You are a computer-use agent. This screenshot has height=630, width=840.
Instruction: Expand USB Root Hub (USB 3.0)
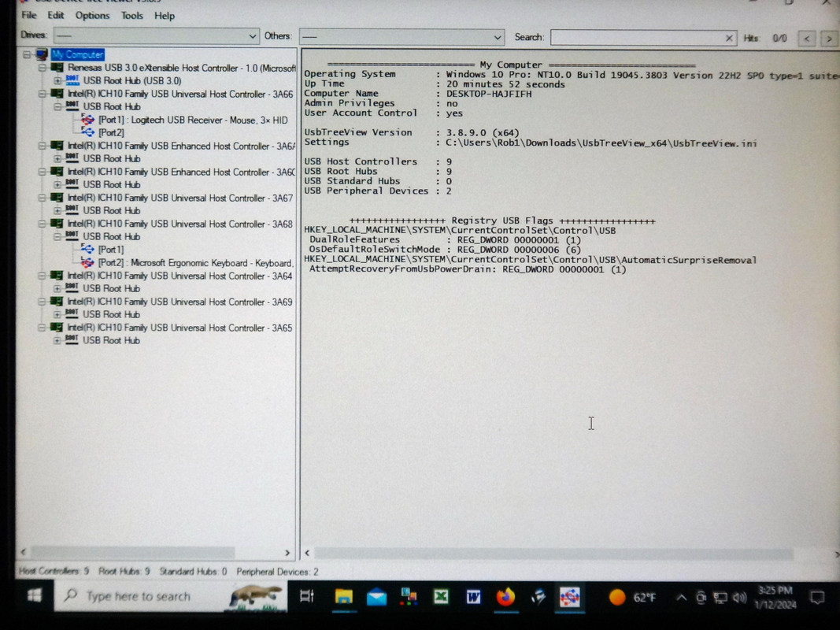[57, 81]
